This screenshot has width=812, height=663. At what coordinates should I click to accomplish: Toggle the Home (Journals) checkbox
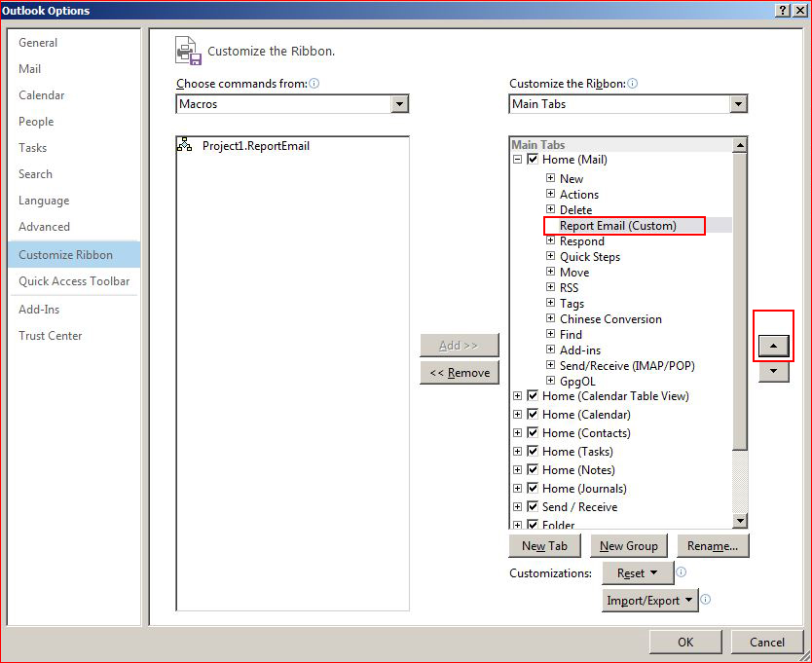pos(533,488)
